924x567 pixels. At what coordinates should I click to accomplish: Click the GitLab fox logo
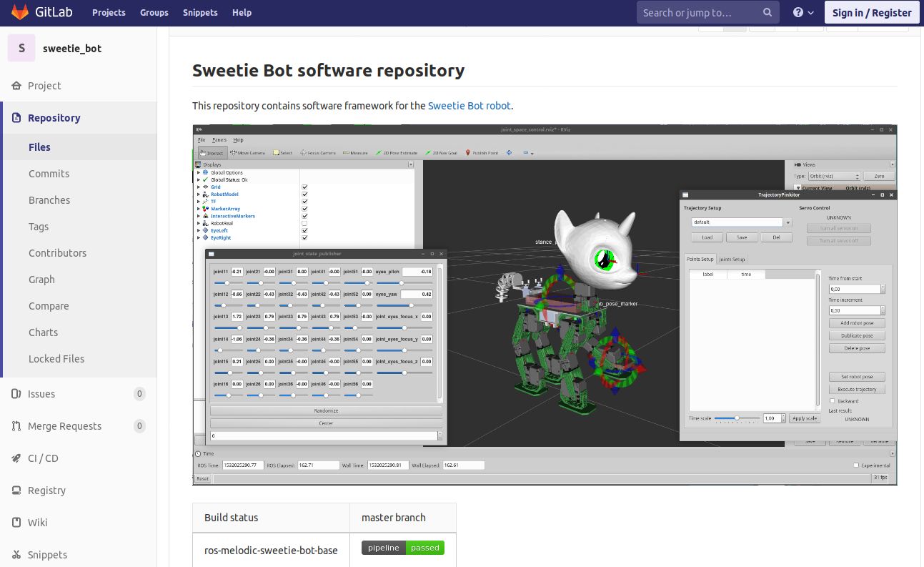click(20, 12)
